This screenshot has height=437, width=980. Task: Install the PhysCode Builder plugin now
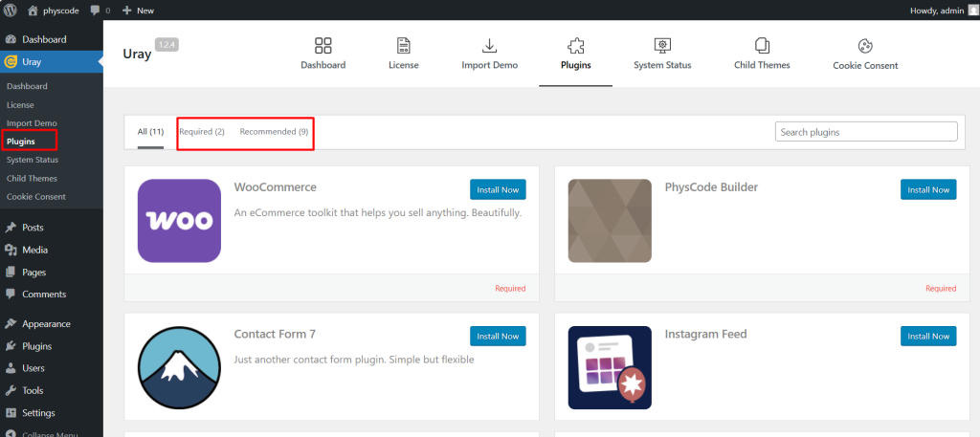pyautogui.click(x=928, y=189)
